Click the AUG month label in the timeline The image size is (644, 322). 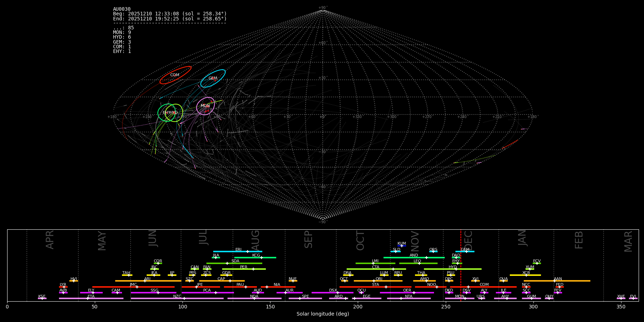tap(255, 240)
